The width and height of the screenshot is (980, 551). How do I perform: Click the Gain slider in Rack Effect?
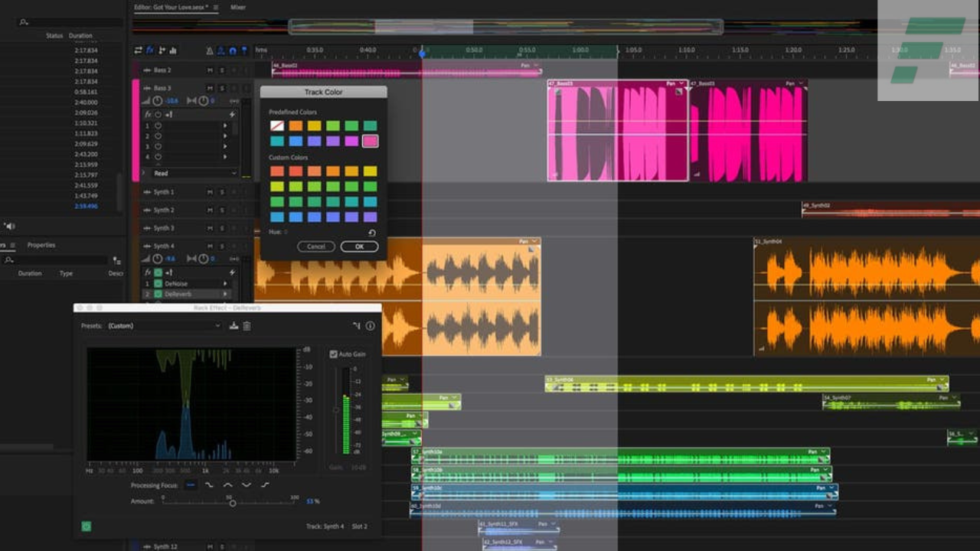(x=335, y=411)
